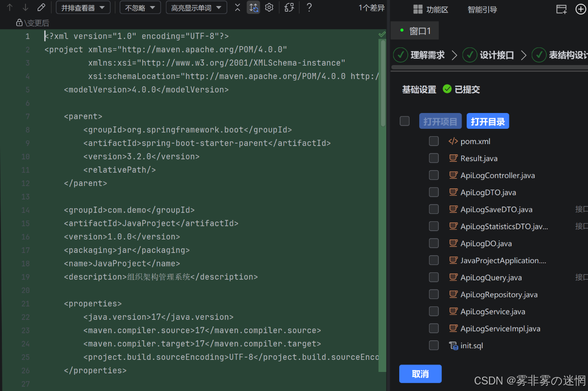Viewport: 588px width, 391px height.
Task: Click the 基础设置 heading text
Action: point(419,89)
